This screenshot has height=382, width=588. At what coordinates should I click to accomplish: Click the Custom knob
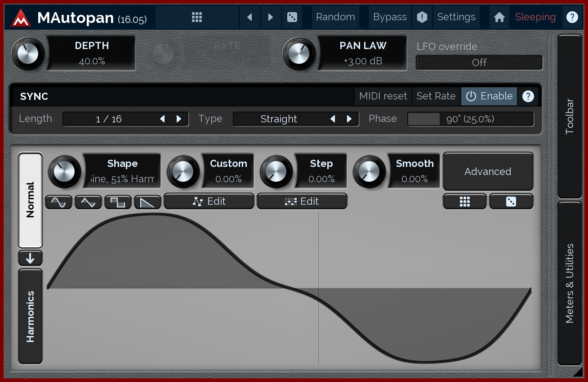(183, 171)
